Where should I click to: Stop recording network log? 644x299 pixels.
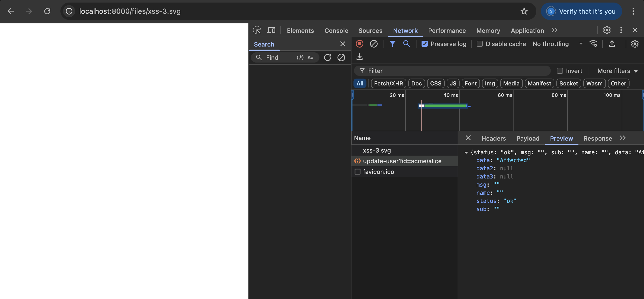click(360, 44)
